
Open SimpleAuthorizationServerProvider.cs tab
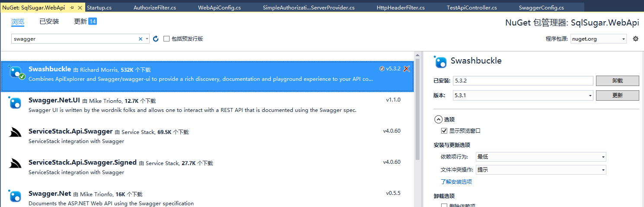point(309,8)
